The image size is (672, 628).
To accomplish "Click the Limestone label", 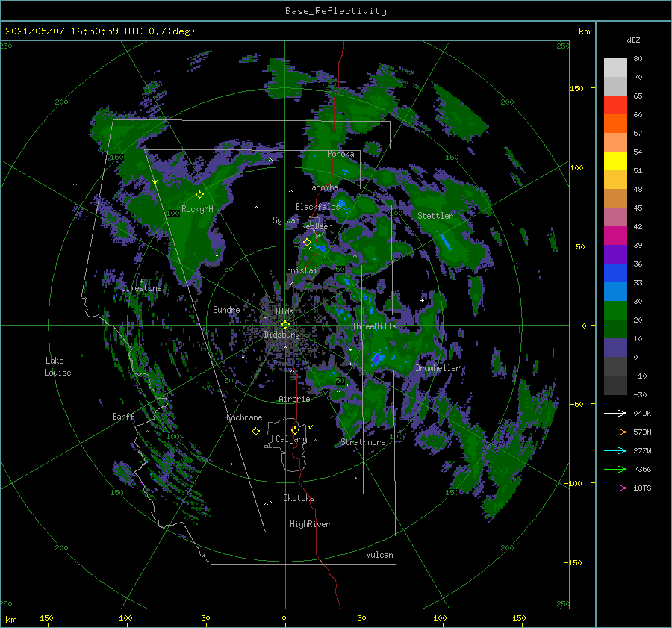I will click(x=141, y=288).
